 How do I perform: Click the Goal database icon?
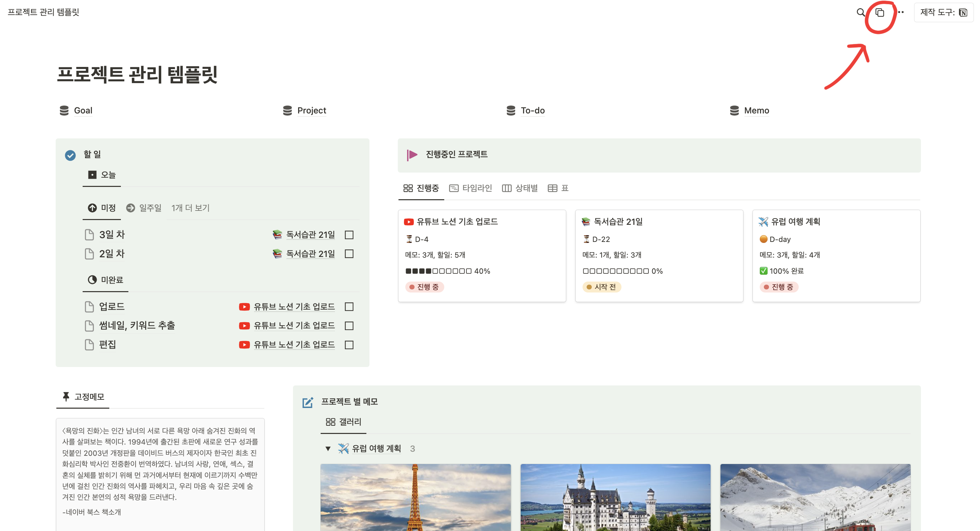(64, 110)
